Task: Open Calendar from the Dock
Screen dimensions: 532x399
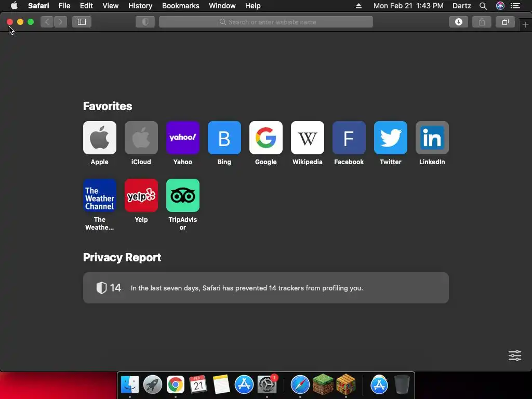Action: coord(198,385)
